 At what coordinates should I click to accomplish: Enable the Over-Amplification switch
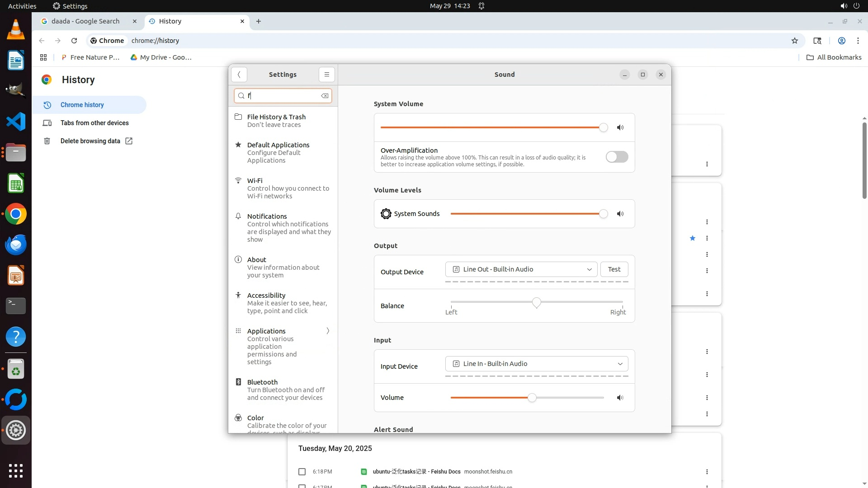click(x=617, y=157)
